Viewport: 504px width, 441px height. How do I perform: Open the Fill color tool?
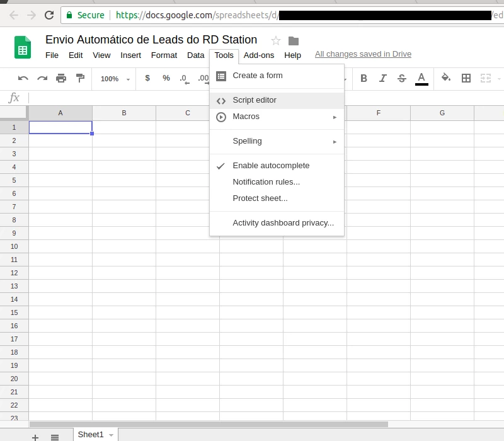445,78
